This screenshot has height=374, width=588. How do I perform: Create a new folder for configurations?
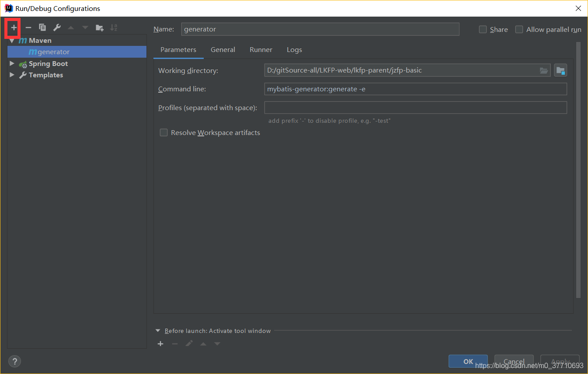[x=100, y=28]
